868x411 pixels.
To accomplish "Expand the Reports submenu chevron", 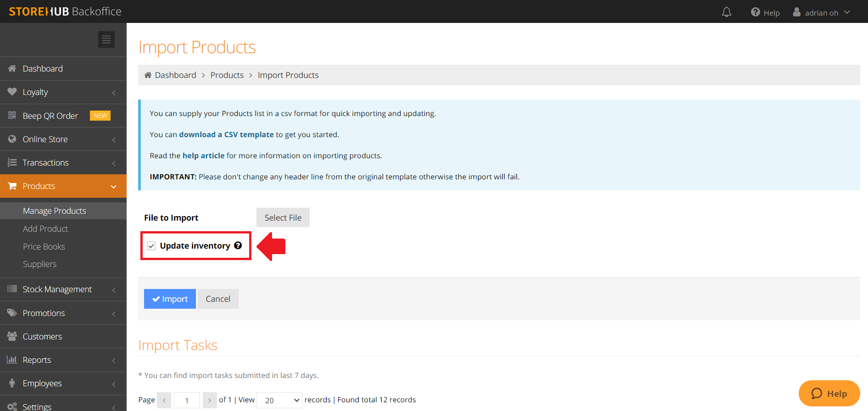I will [x=114, y=361].
